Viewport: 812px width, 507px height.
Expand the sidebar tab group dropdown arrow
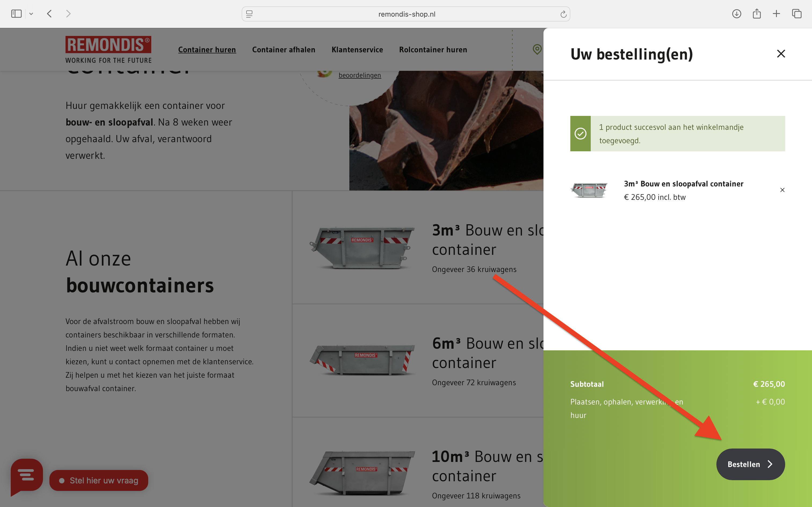(31, 14)
